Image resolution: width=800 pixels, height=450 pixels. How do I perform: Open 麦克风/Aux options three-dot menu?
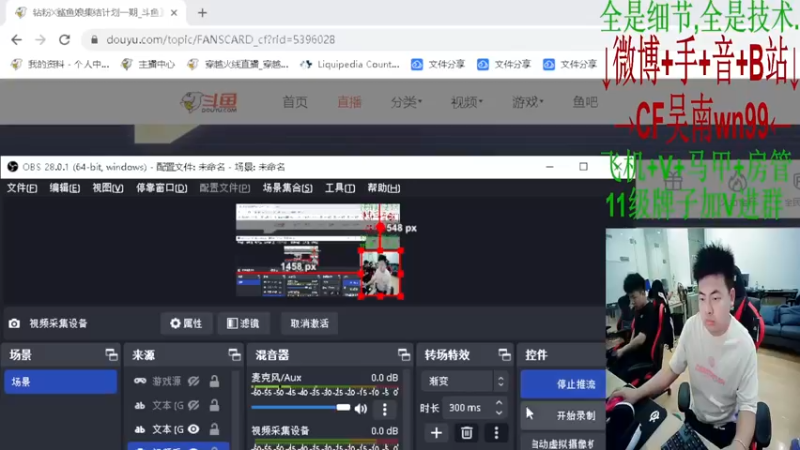coord(385,409)
